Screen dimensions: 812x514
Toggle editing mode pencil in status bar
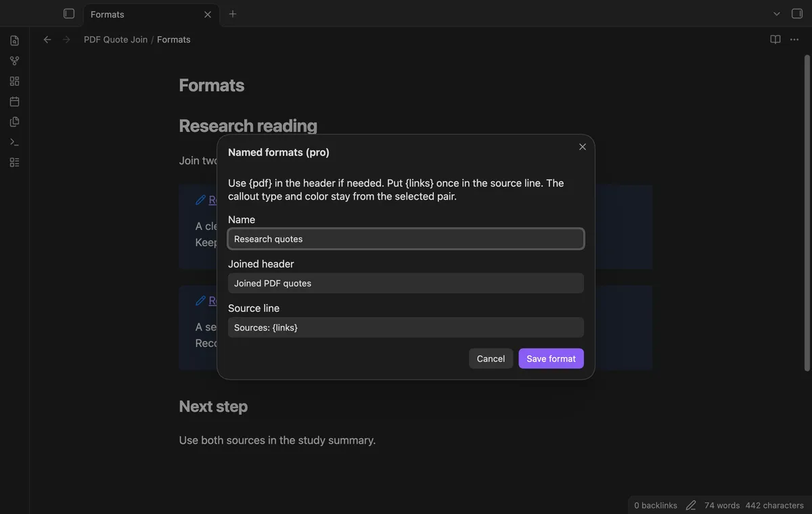click(691, 505)
